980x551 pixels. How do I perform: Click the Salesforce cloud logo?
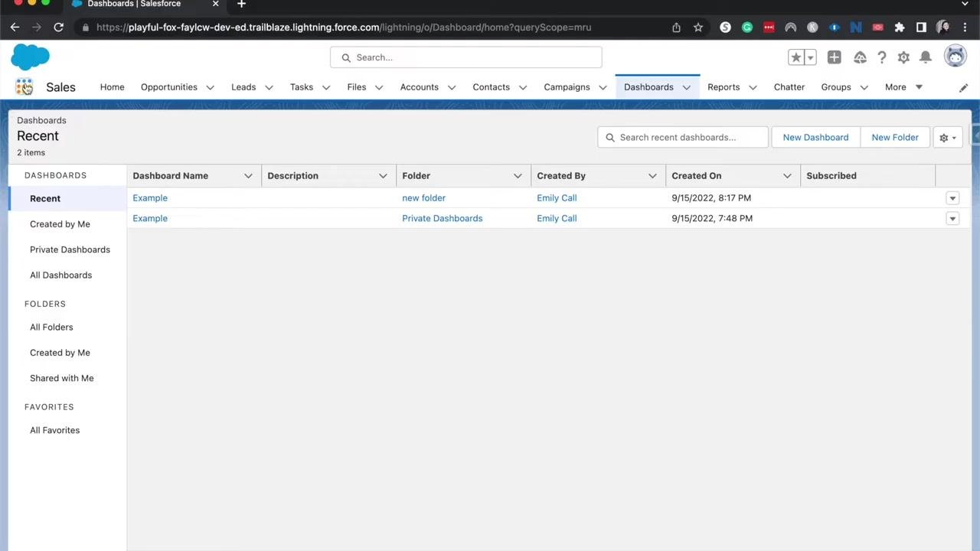click(31, 57)
